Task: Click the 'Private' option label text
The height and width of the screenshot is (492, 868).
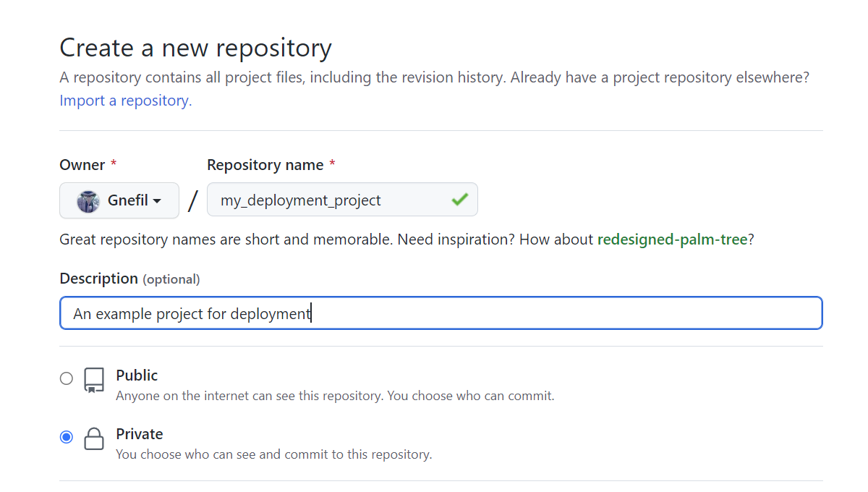Action: click(140, 434)
